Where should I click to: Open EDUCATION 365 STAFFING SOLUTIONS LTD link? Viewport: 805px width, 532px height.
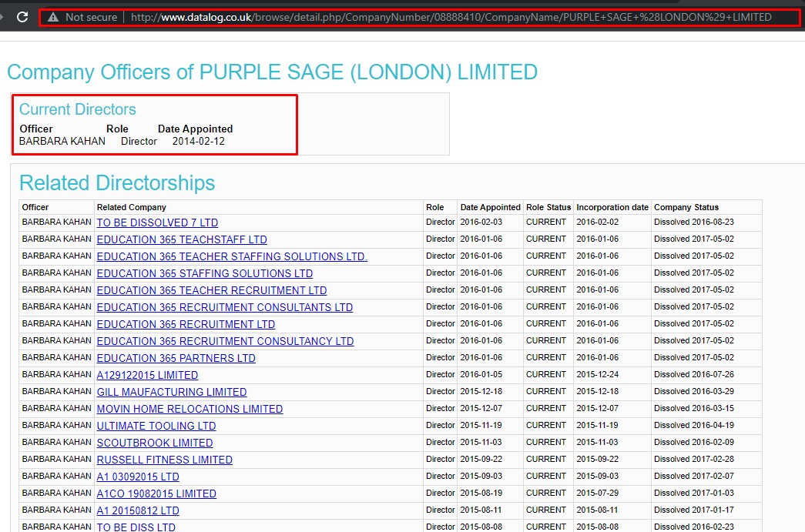(x=205, y=273)
